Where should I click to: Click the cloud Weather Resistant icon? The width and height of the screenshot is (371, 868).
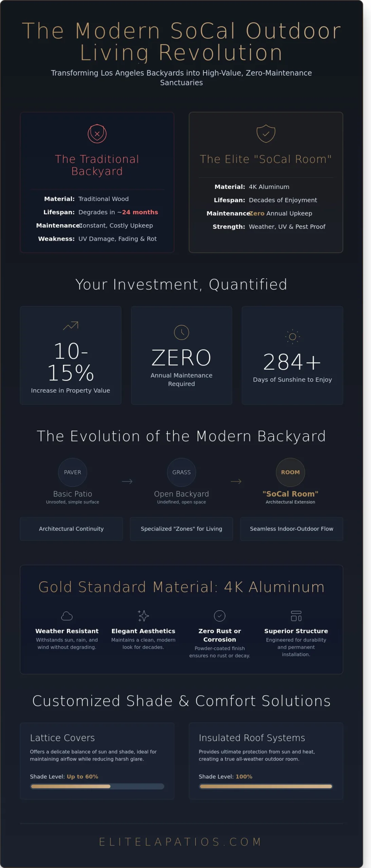67,616
